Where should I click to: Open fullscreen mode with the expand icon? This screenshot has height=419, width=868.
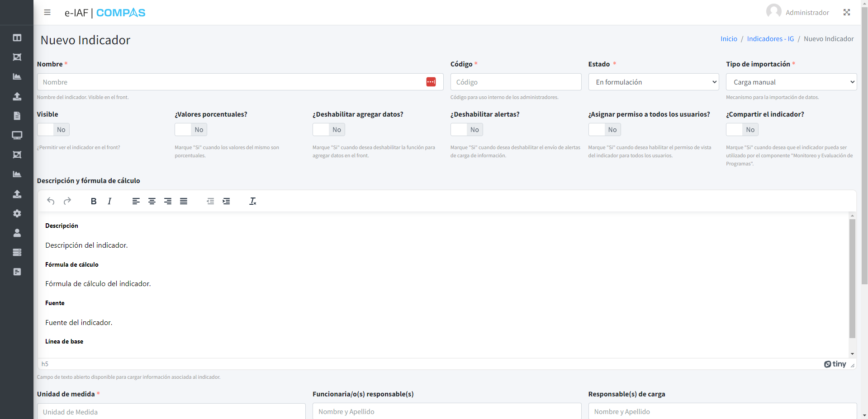[847, 12]
